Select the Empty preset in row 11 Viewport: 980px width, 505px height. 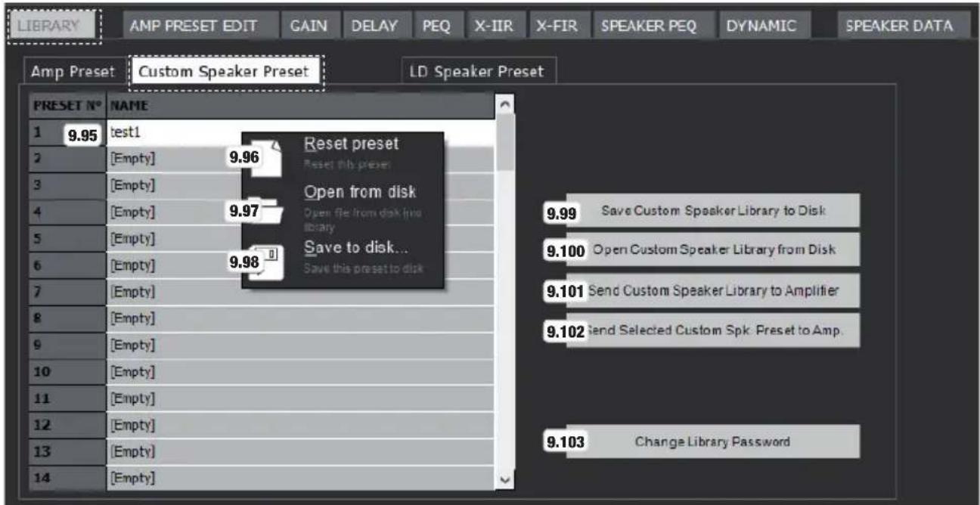[301, 398]
